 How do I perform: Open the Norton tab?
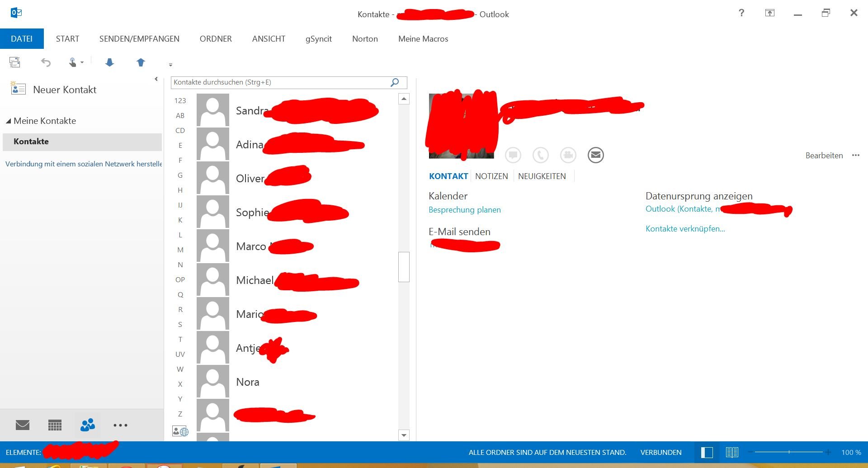click(x=365, y=39)
